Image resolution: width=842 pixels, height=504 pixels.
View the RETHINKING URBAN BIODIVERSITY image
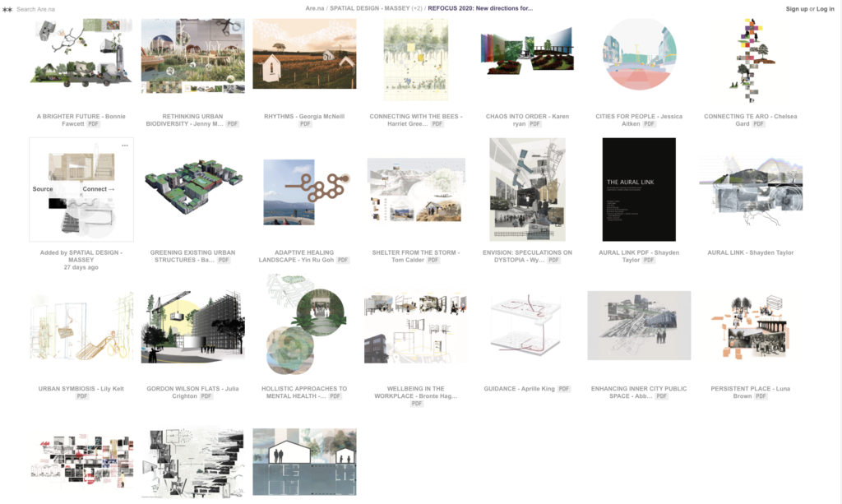[x=192, y=56]
